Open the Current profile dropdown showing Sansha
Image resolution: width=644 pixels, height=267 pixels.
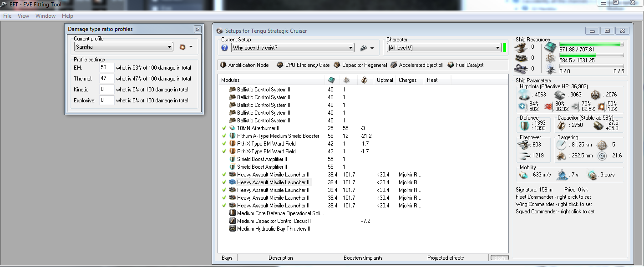[124, 47]
